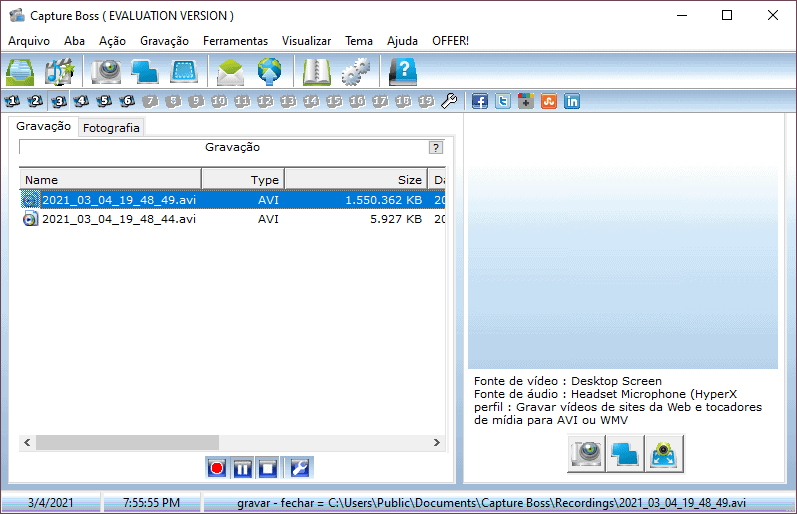Click the 5.927 KB size cell
The width and height of the screenshot is (797, 514).
396,219
